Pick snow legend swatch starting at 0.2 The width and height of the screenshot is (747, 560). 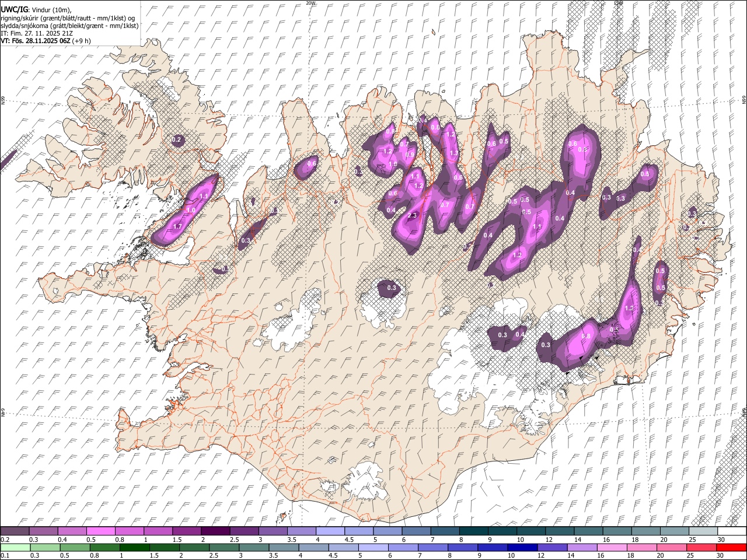pos(15,531)
